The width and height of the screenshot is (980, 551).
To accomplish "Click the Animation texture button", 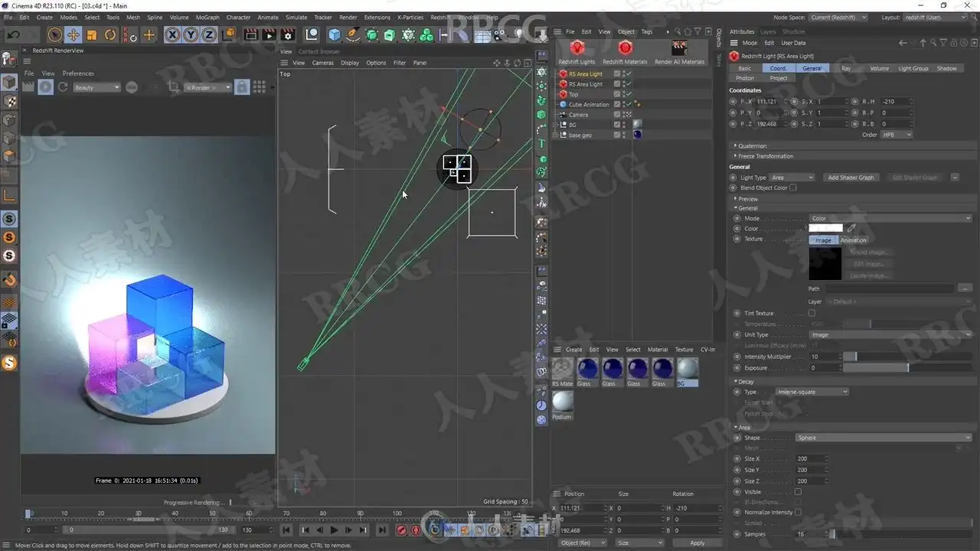I will (x=853, y=240).
